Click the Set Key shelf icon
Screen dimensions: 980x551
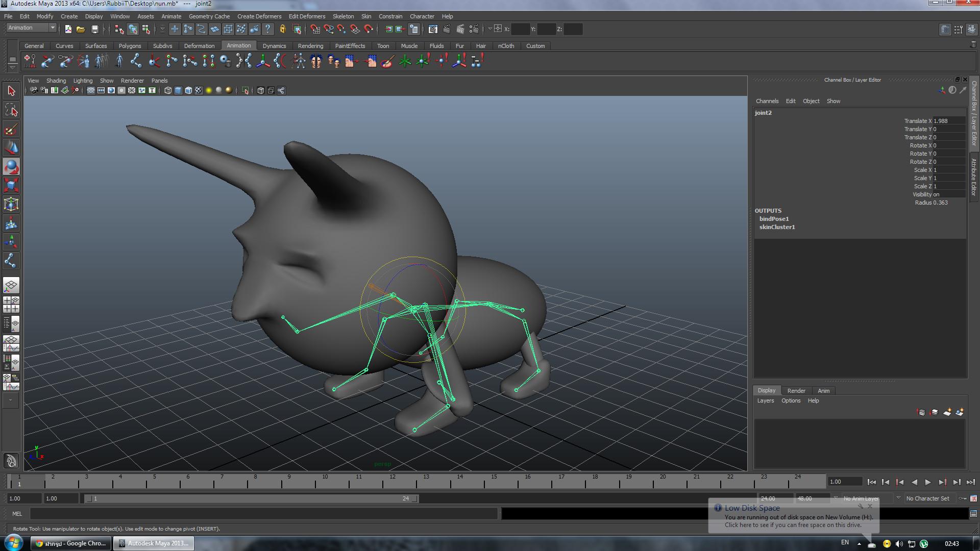30,62
